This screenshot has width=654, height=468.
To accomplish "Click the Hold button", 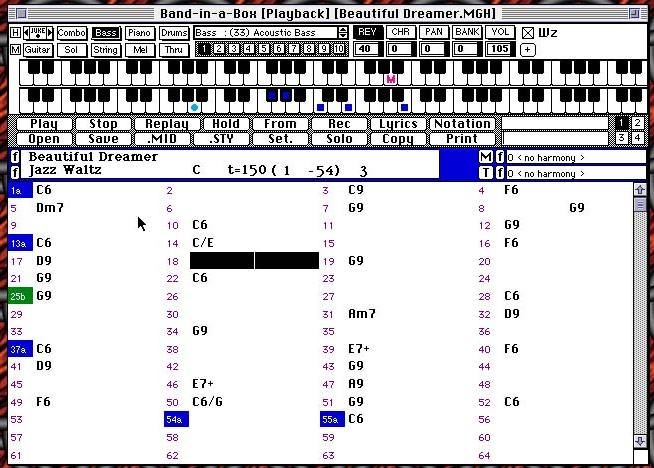I will [x=226, y=124].
